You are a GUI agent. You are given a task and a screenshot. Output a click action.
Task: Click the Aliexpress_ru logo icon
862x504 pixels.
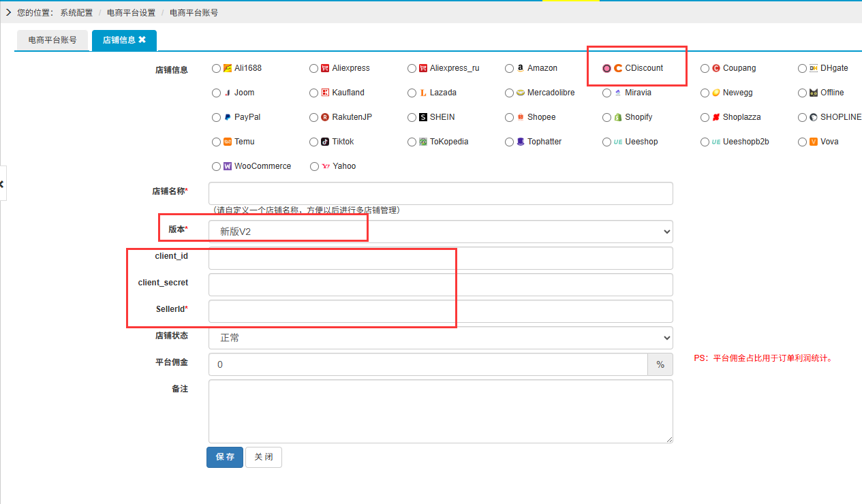coord(423,68)
